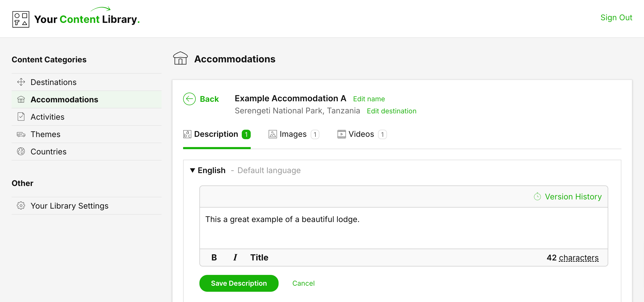Image resolution: width=644 pixels, height=302 pixels.
Task: Click the Cancel link
Action: pyautogui.click(x=303, y=283)
